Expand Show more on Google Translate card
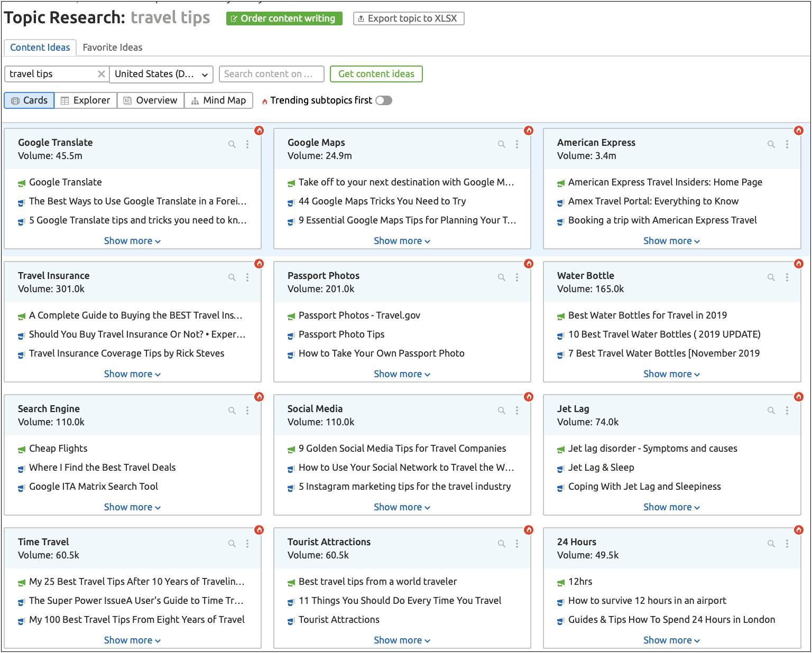 (x=132, y=241)
